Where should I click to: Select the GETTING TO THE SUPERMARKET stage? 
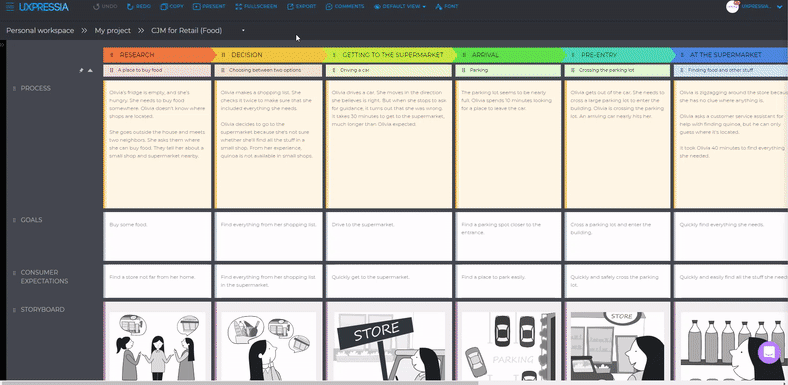tap(389, 55)
